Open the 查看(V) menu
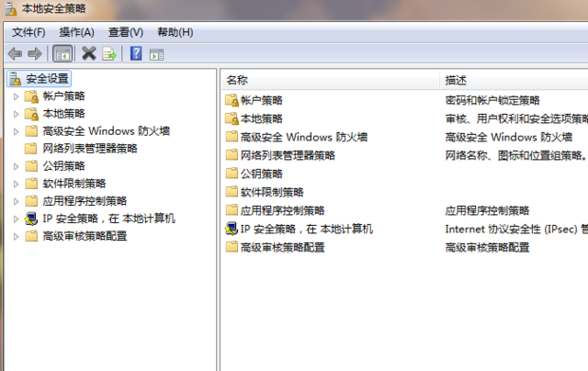This screenshot has height=371, width=588. coord(125,32)
